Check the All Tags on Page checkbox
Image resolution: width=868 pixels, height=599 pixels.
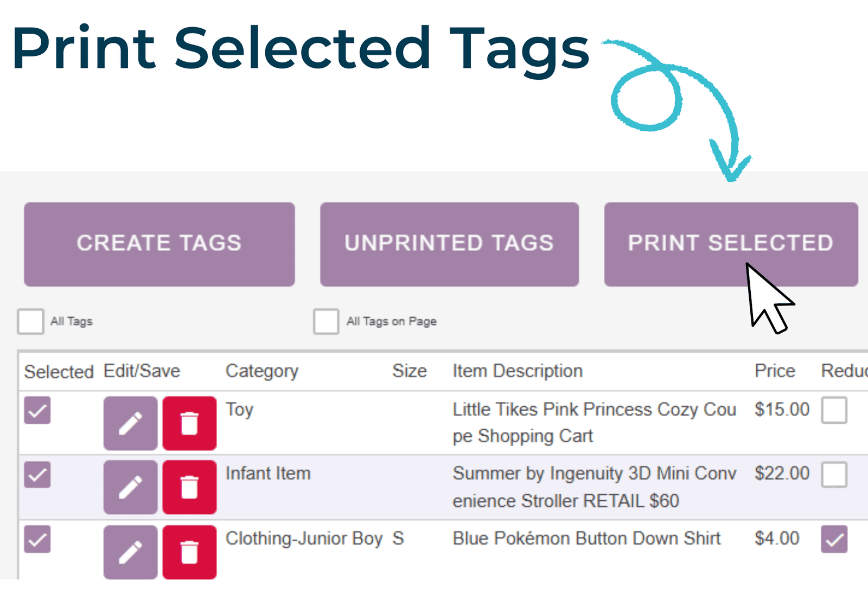[326, 322]
